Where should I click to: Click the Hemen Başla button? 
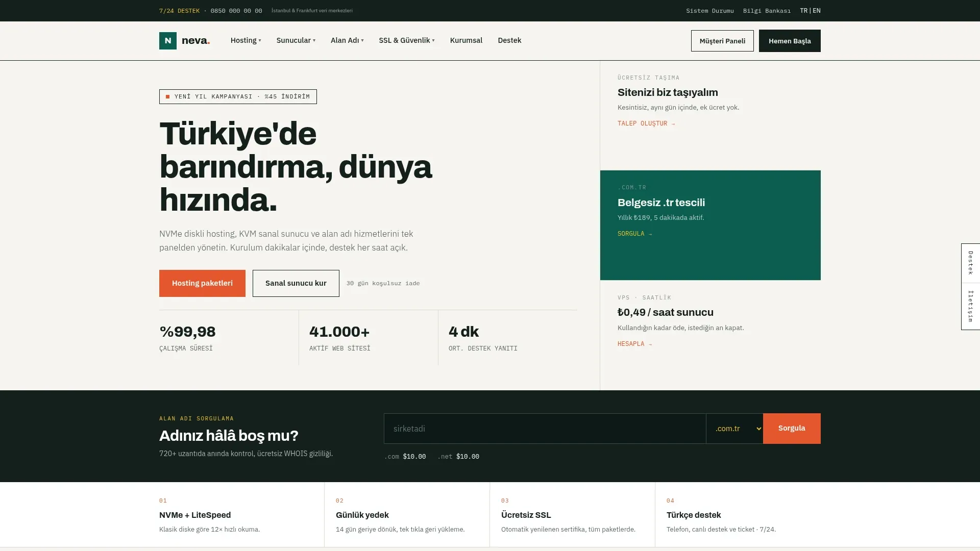[790, 41]
